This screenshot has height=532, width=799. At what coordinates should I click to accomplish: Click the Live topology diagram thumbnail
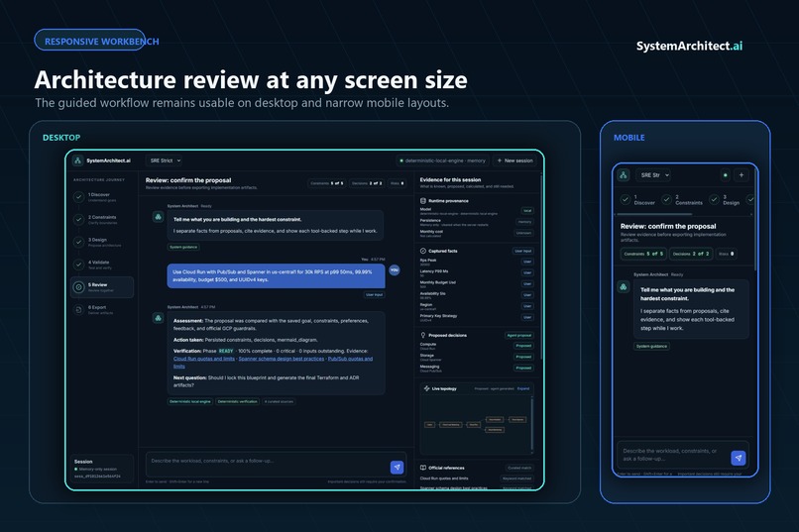475,424
